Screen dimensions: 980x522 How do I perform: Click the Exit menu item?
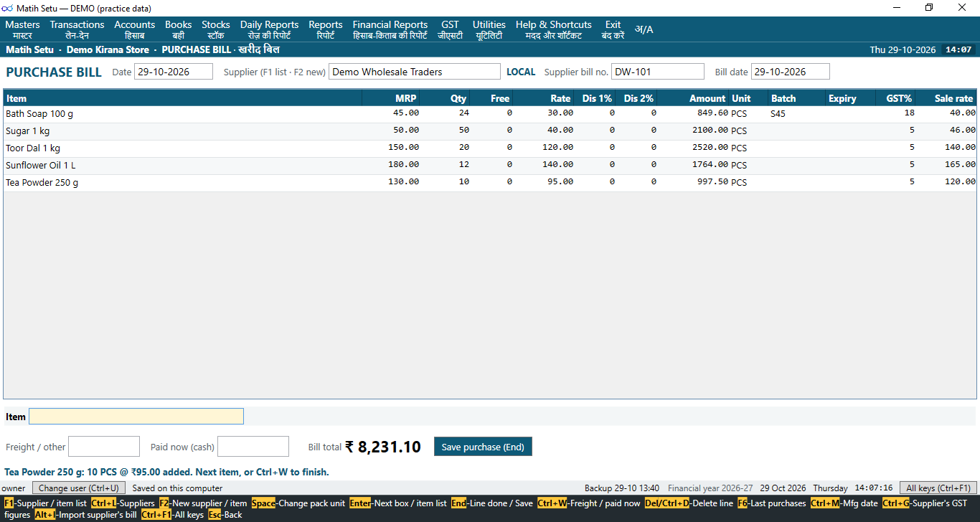coord(613,29)
